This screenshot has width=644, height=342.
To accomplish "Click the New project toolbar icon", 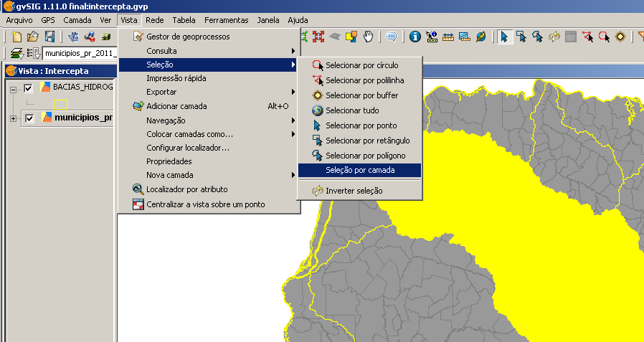I will [16, 37].
